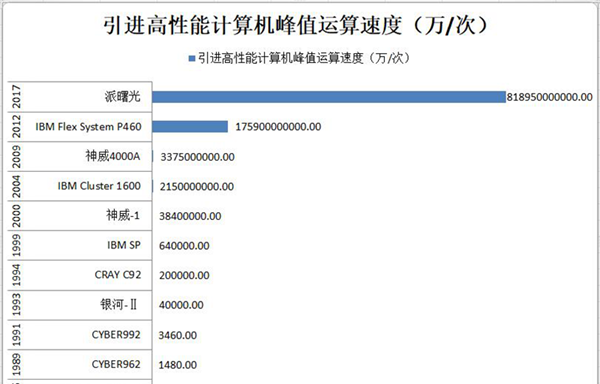Click data label 175900000000.00
The image size is (600, 384).
[x=278, y=127]
